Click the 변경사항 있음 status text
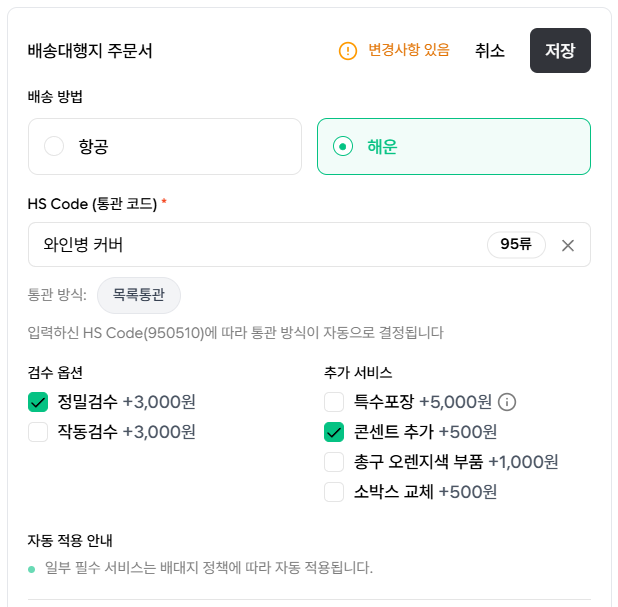 pos(408,50)
